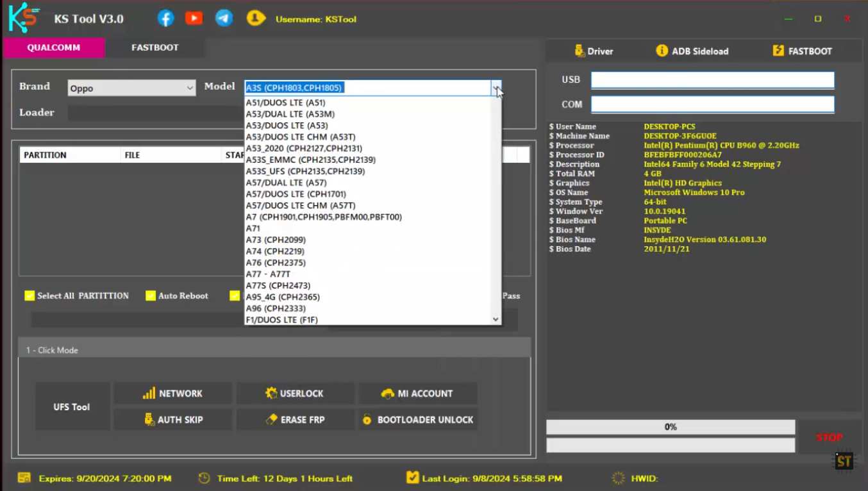This screenshot has width=868, height=491.
Task: Click the AUTH SKIP button
Action: 172,420
